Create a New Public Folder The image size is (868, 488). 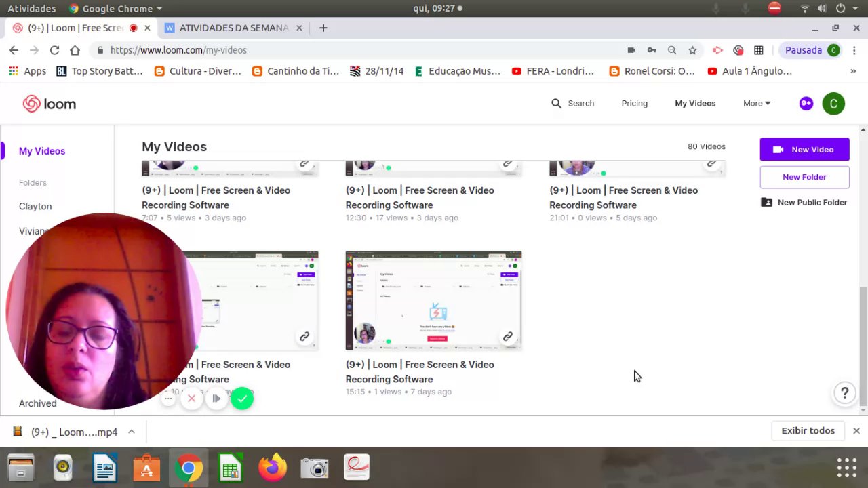pyautogui.click(x=804, y=202)
